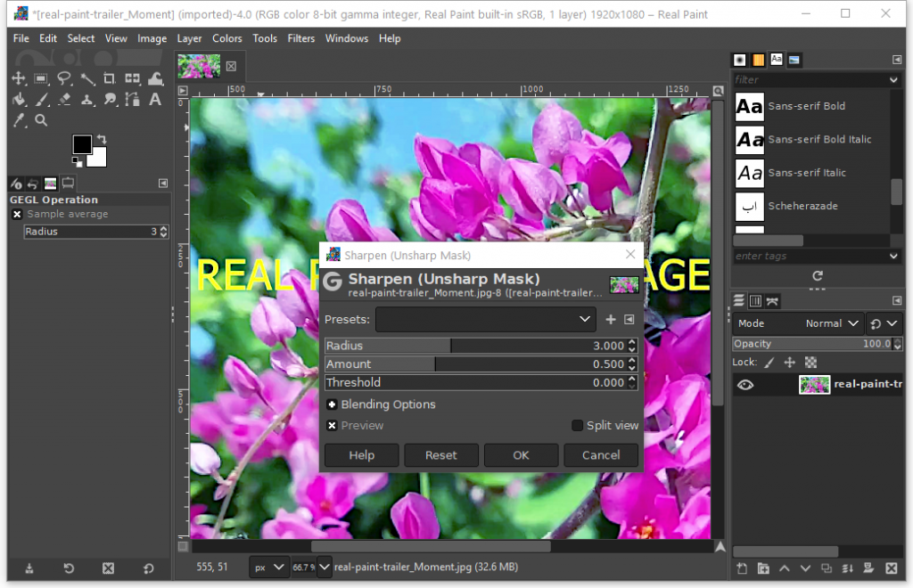Choose the Fuzzy Select magic wand tool
The image size is (913, 588).
pos(86,78)
